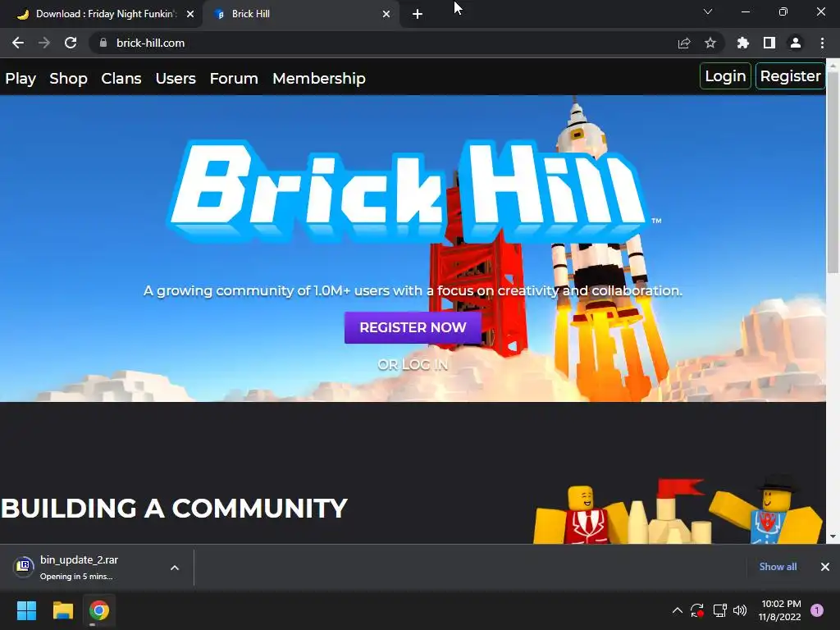Image resolution: width=840 pixels, height=630 pixels.
Task: Follow the OR LOG IN link
Action: click(x=413, y=365)
